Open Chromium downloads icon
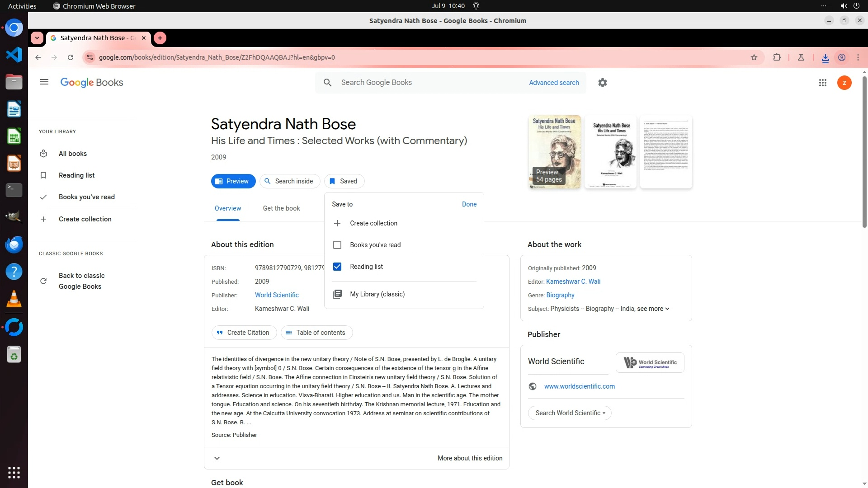The height and width of the screenshot is (488, 868). tap(825, 57)
